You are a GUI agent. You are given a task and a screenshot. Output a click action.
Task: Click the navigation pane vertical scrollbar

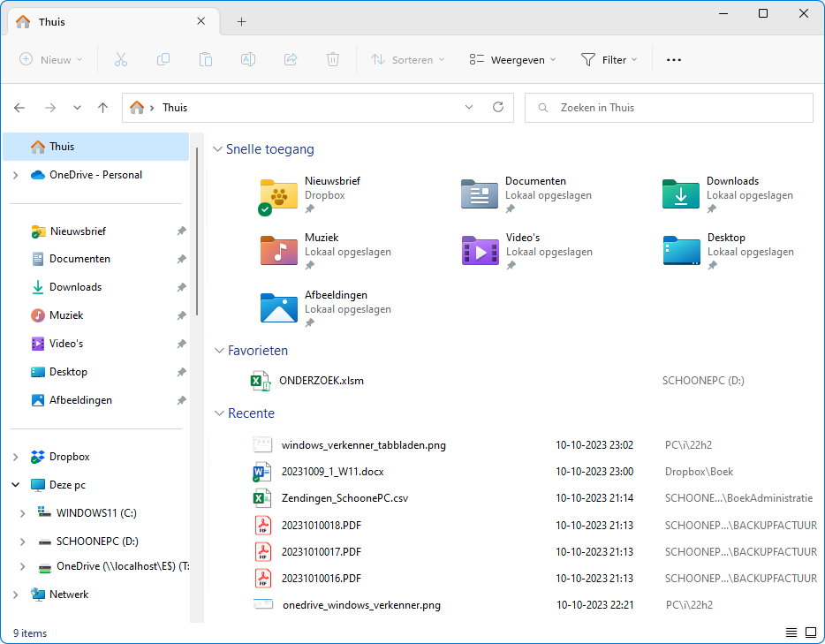pyautogui.click(x=197, y=231)
